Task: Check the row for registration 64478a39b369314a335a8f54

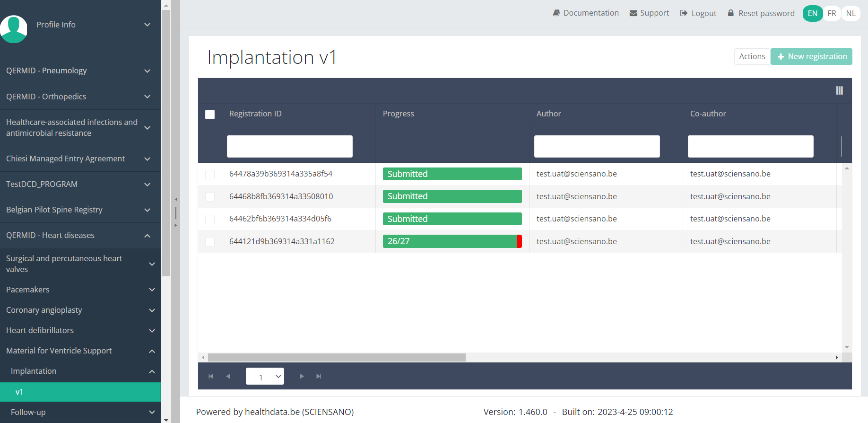Action: pyautogui.click(x=210, y=175)
